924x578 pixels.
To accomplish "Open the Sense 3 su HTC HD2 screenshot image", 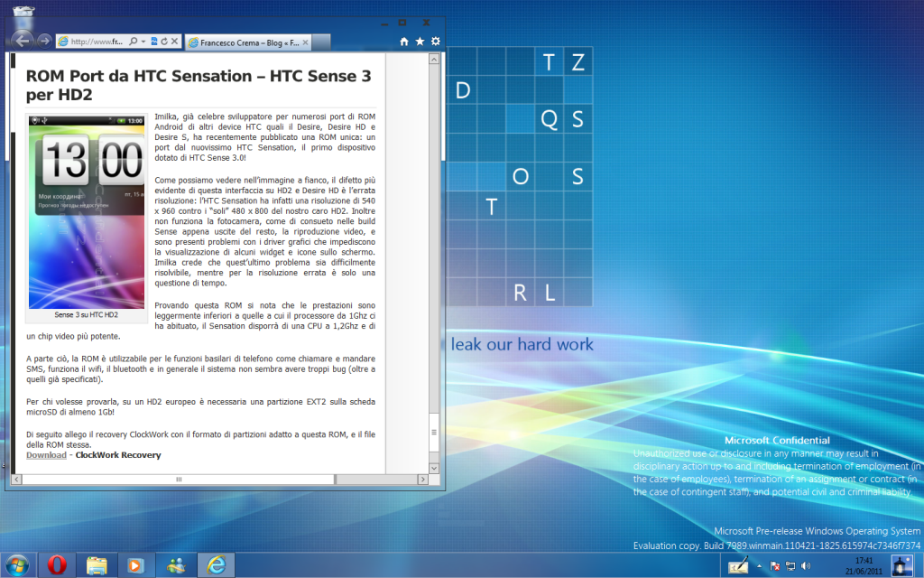I will (x=87, y=212).
